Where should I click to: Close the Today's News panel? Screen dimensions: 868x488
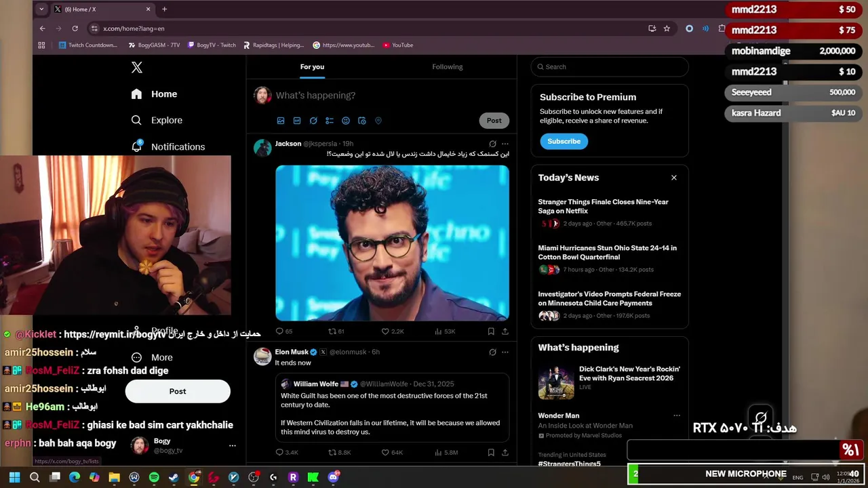(x=674, y=178)
